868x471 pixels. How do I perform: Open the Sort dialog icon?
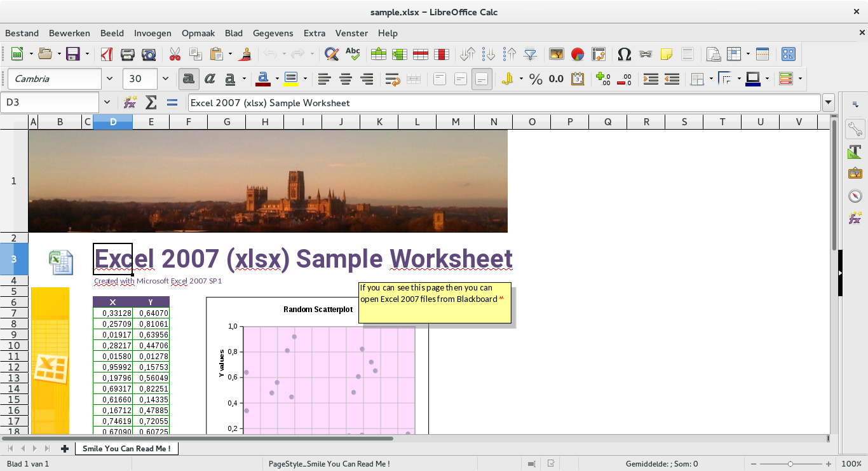point(468,54)
